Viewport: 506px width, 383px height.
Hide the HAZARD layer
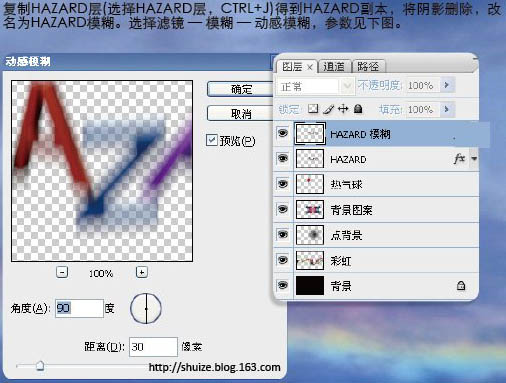(x=283, y=158)
